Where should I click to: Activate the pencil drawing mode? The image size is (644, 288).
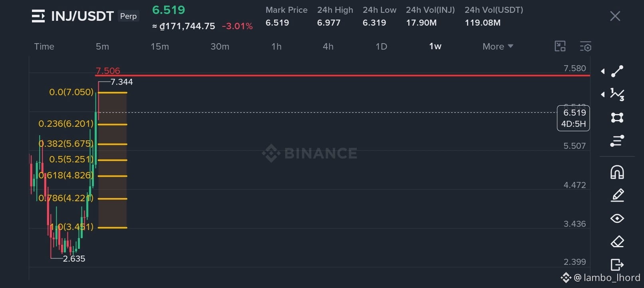[x=617, y=195]
